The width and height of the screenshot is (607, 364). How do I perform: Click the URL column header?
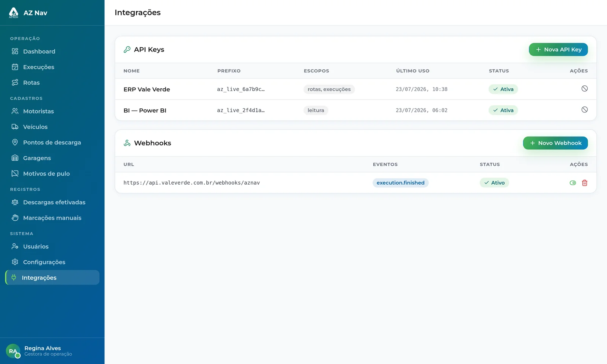tap(129, 165)
